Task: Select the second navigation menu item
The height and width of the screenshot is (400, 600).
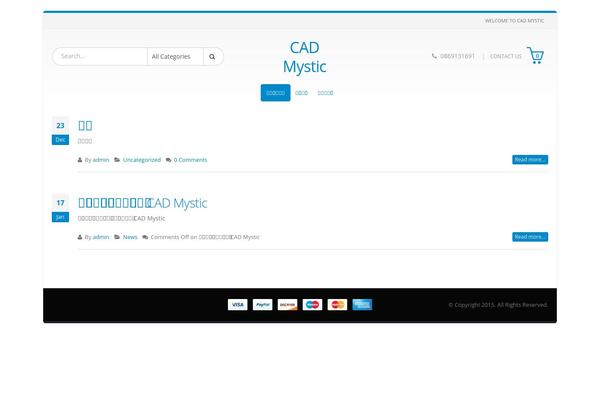Action: pyautogui.click(x=302, y=93)
